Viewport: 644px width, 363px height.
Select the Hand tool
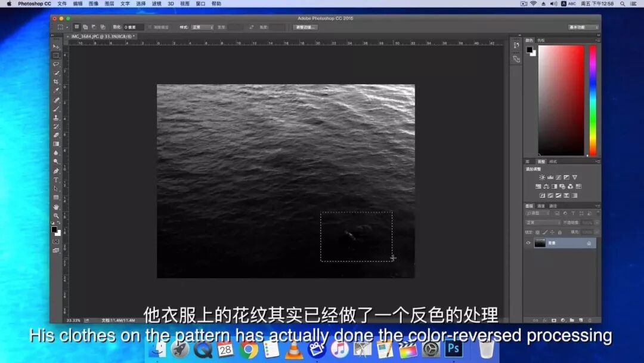click(56, 207)
